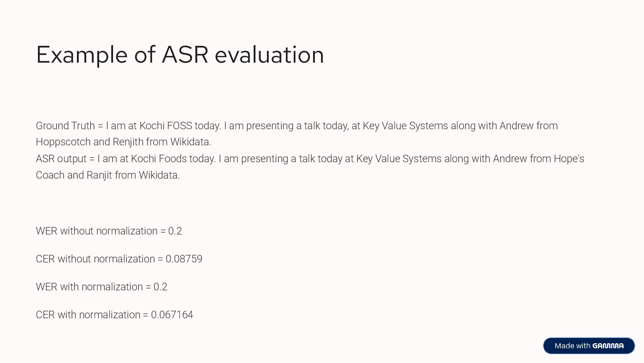
Task: Click 'WER without normalization = 0.2' line
Action: (109, 231)
